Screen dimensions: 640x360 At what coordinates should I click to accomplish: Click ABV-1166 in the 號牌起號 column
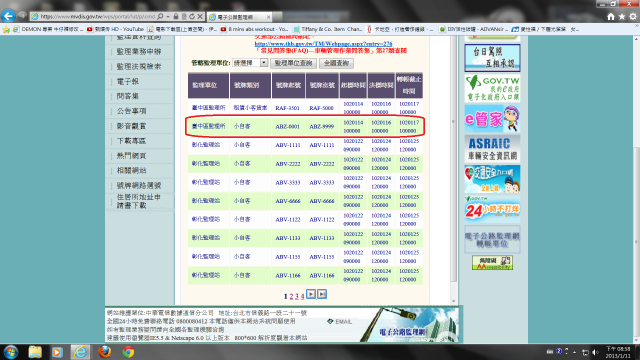288,276
